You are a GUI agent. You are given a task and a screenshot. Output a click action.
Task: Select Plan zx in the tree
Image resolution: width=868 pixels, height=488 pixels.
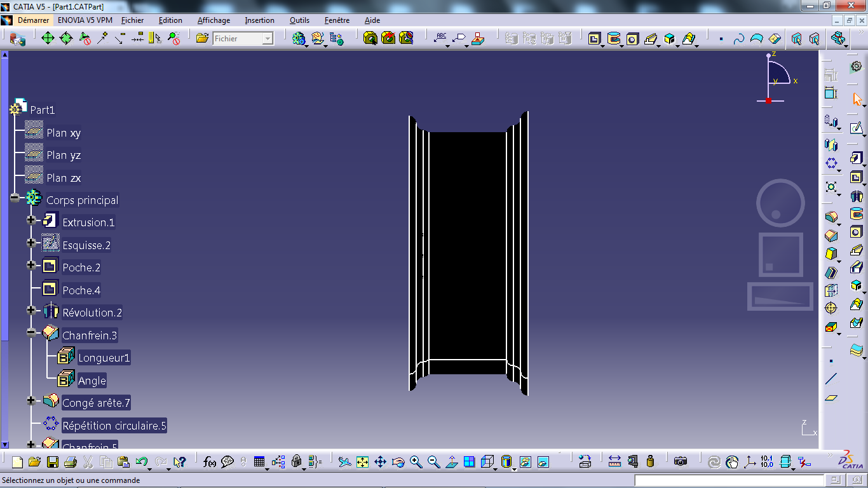pos(64,178)
